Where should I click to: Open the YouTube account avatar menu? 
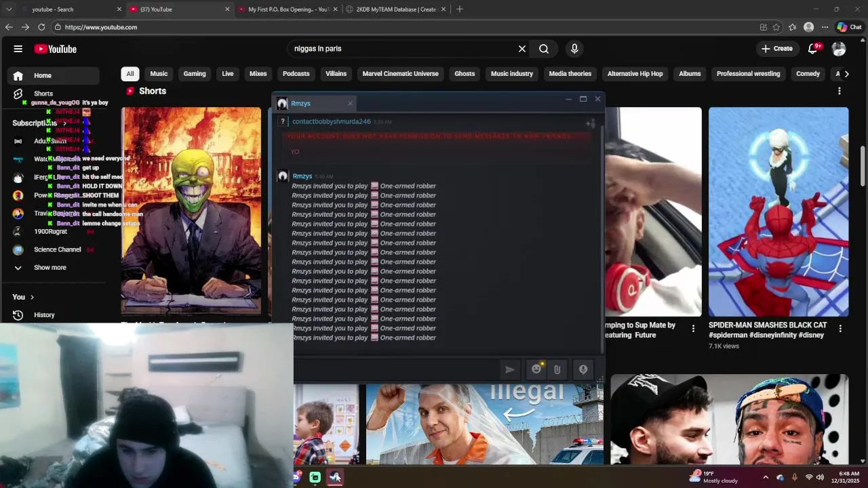[x=839, y=49]
